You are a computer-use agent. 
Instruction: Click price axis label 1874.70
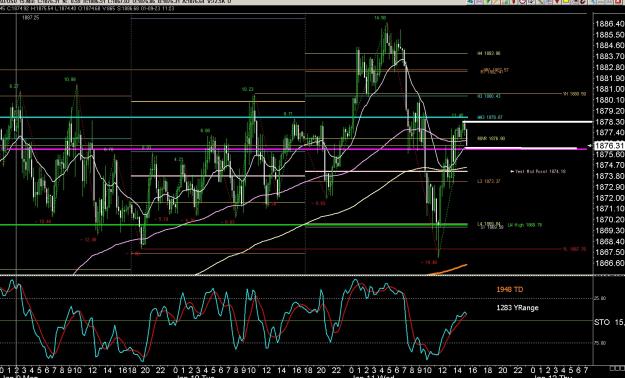click(x=609, y=165)
